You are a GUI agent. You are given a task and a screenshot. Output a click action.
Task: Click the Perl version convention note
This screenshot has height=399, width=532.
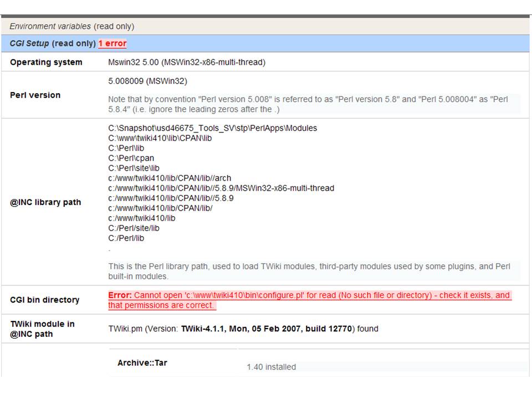click(x=308, y=104)
